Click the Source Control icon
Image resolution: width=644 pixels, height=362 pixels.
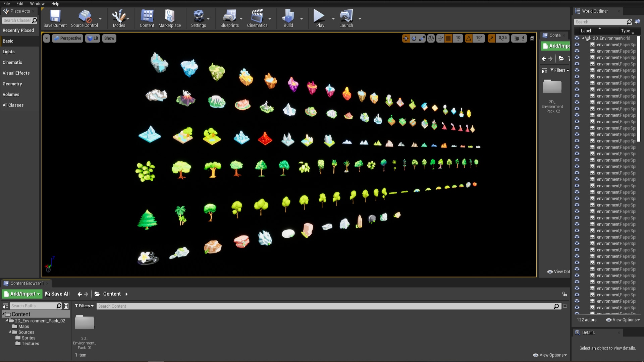coord(85,18)
